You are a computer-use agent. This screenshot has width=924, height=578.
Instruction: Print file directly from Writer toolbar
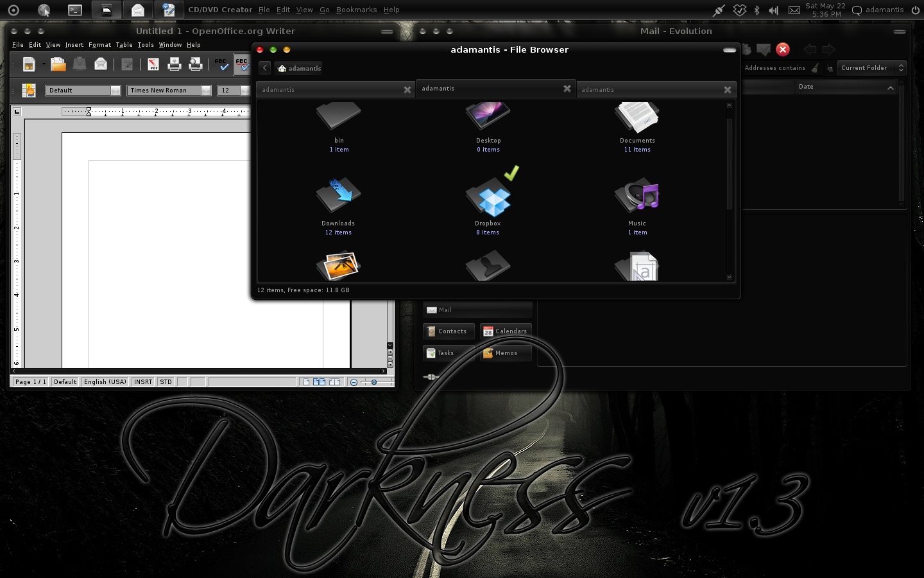[x=175, y=64]
